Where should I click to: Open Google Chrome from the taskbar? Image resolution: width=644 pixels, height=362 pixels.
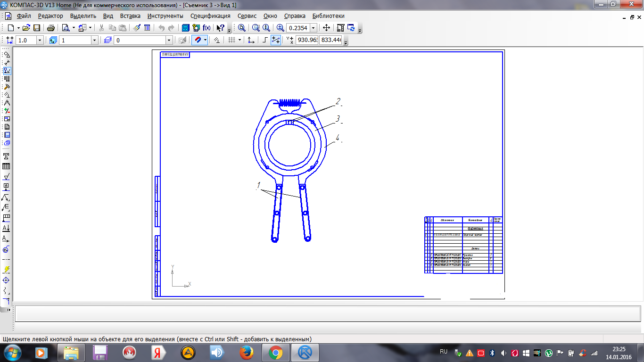click(276, 352)
